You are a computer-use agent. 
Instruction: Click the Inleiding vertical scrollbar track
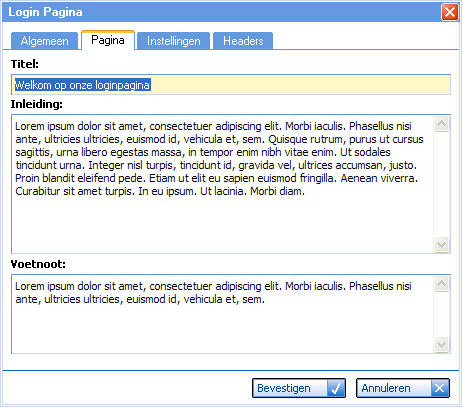442,184
